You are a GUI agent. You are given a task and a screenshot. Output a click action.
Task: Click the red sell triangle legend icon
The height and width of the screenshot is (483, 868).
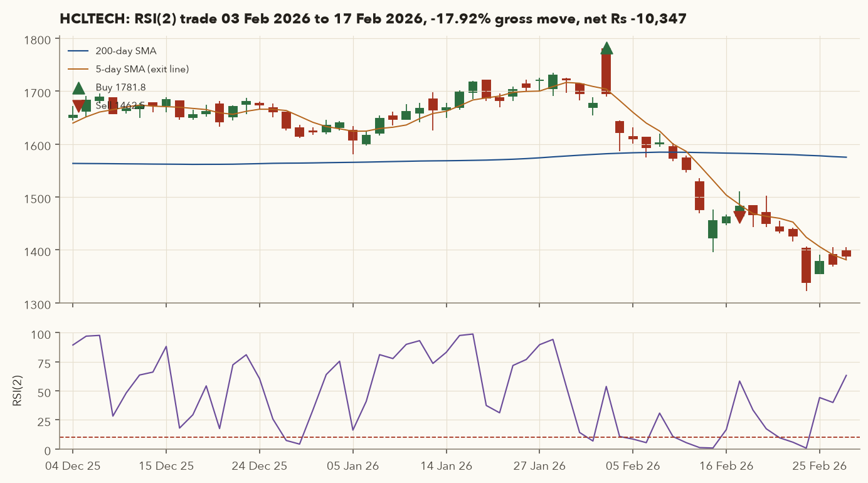tap(78, 107)
